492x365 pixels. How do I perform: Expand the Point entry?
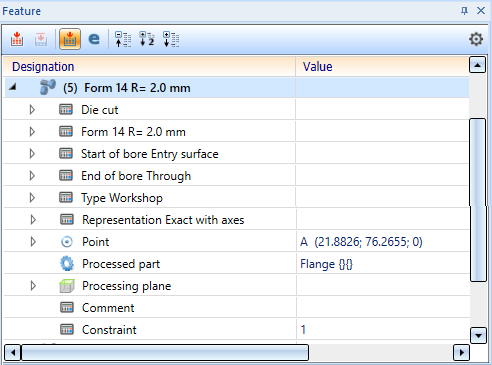(33, 242)
